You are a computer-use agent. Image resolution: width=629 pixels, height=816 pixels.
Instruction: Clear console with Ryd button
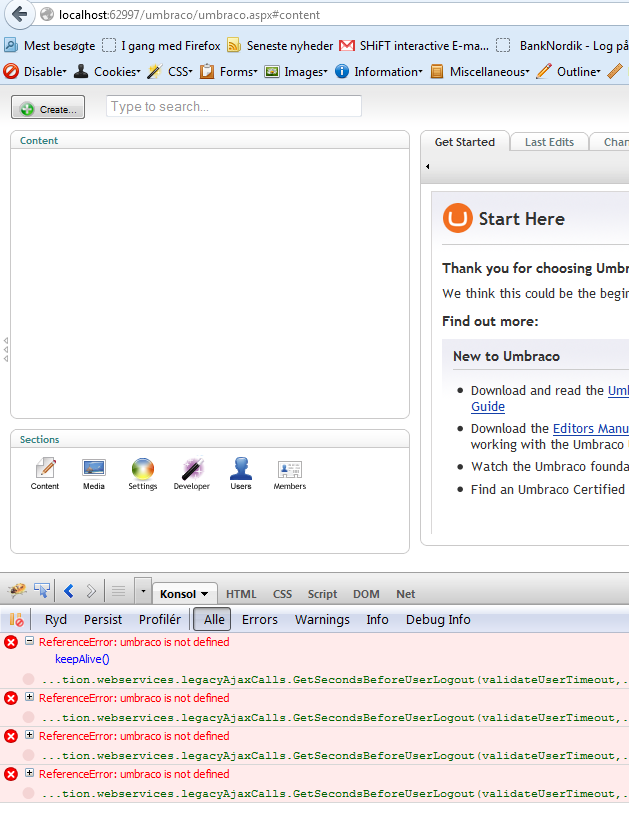click(x=56, y=619)
